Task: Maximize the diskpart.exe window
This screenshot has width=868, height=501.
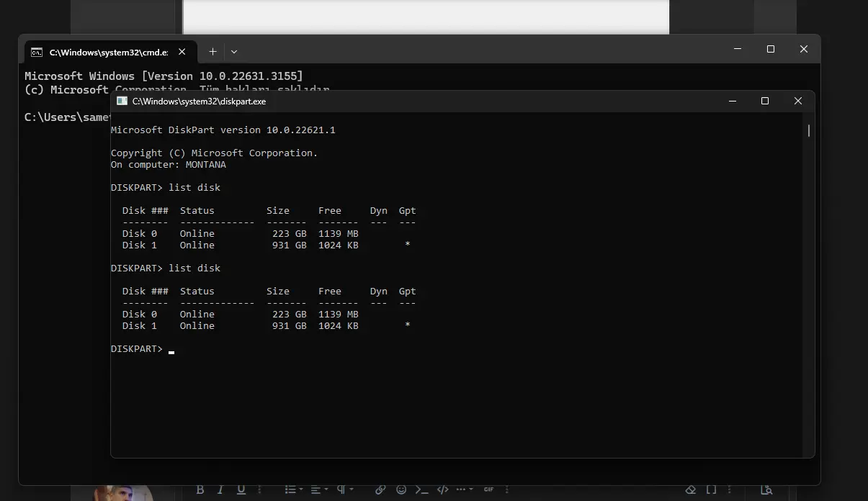Action: 765,101
